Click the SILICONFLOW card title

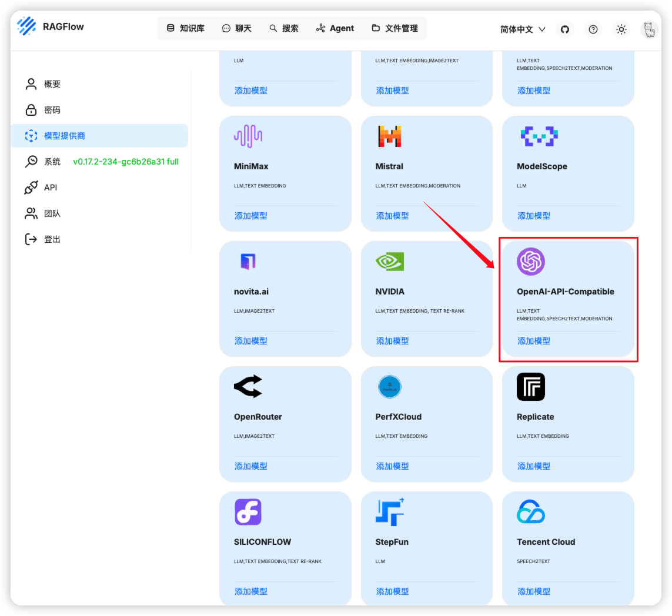tap(262, 542)
